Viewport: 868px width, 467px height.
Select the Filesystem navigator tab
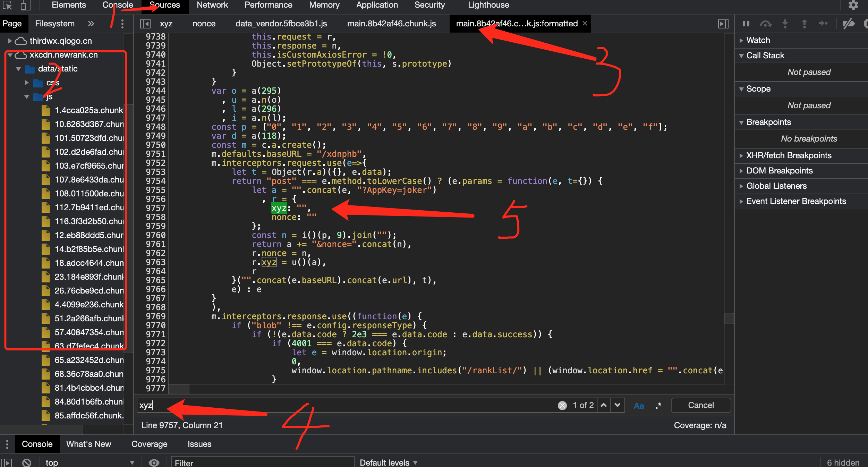point(55,24)
